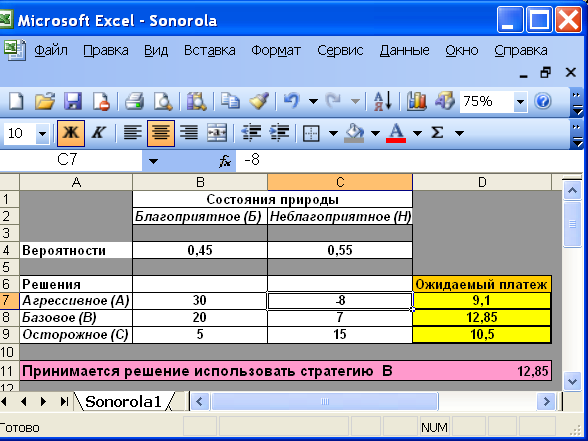Open the Drawing toolbar icon

point(445,101)
